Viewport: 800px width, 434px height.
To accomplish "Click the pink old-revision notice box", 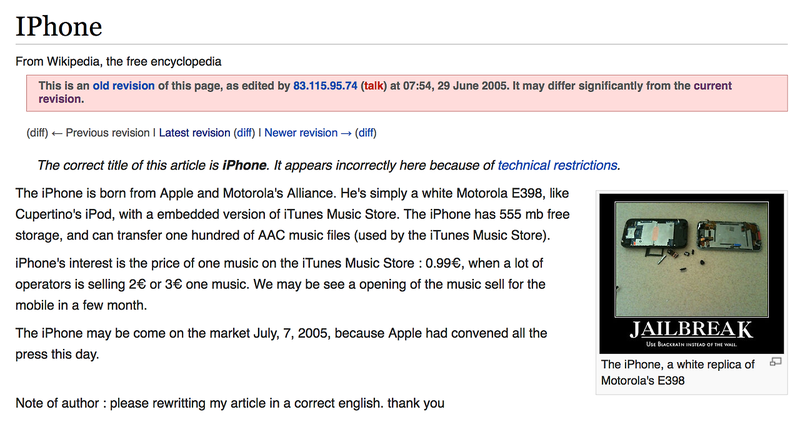I will (407, 93).
